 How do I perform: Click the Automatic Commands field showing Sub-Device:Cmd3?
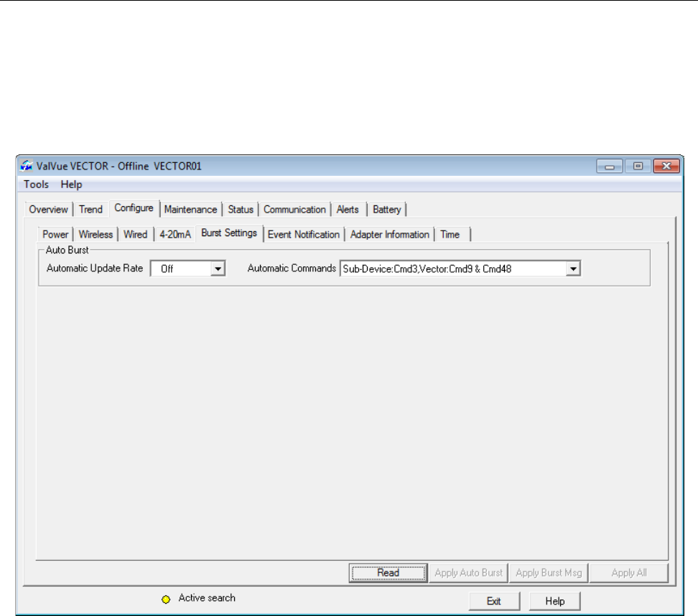click(x=460, y=269)
